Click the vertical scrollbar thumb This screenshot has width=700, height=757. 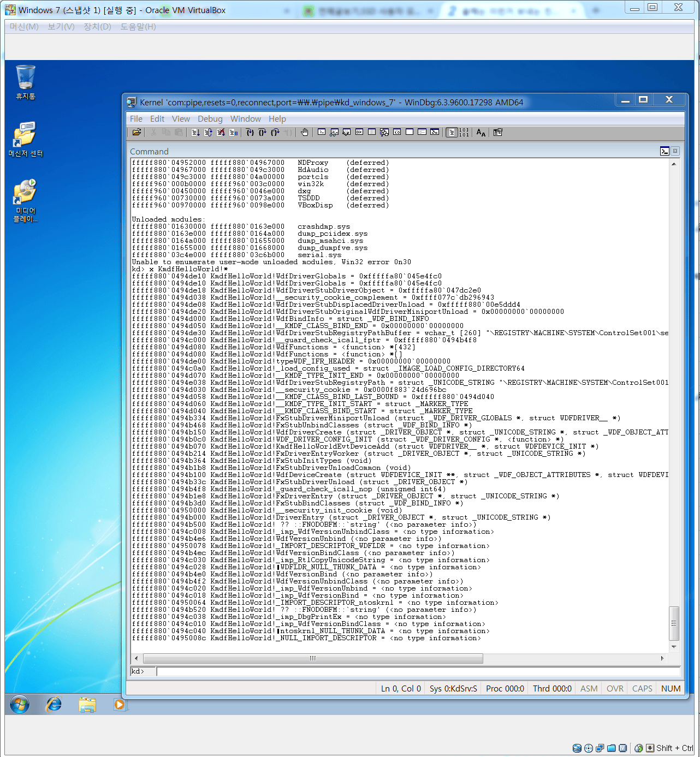click(x=674, y=623)
